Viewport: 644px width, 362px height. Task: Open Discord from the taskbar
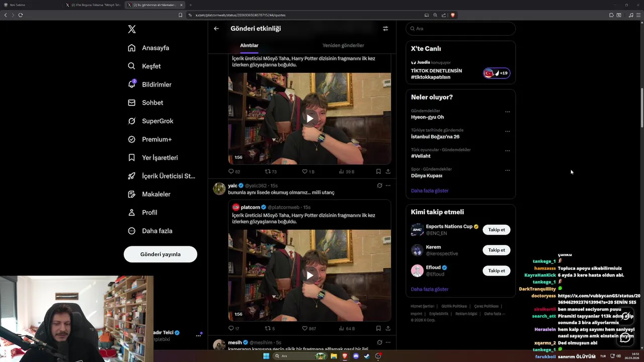pyautogui.click(x=356, y=356)
